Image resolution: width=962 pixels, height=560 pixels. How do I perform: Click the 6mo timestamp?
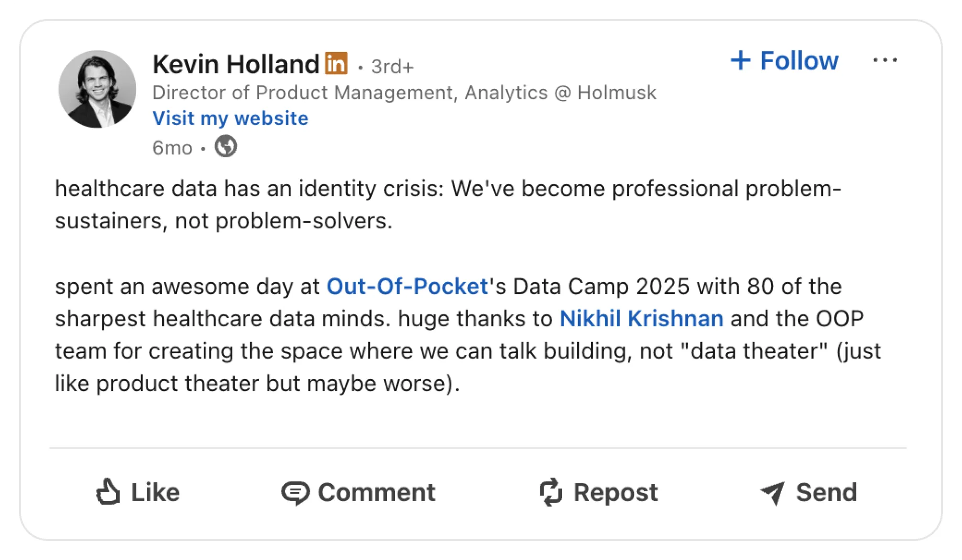[172, 148]
